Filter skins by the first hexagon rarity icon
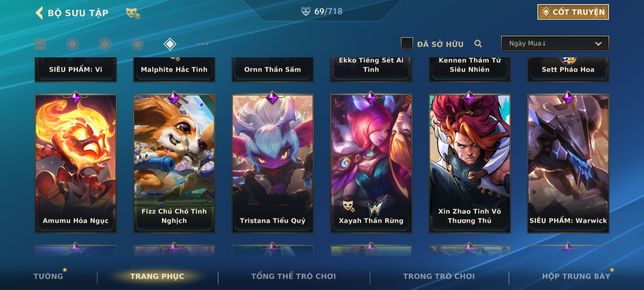Screen dimensions: 644x290 [x=72, y=44]
